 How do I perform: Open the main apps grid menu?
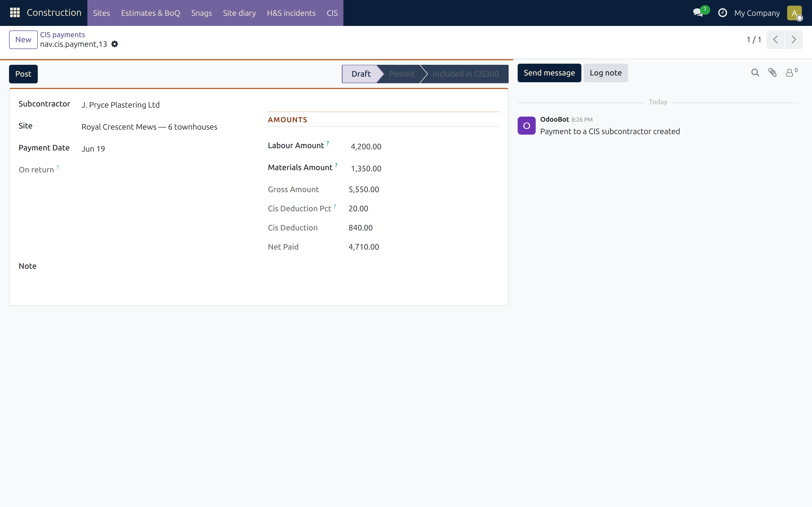coord(15,13)
